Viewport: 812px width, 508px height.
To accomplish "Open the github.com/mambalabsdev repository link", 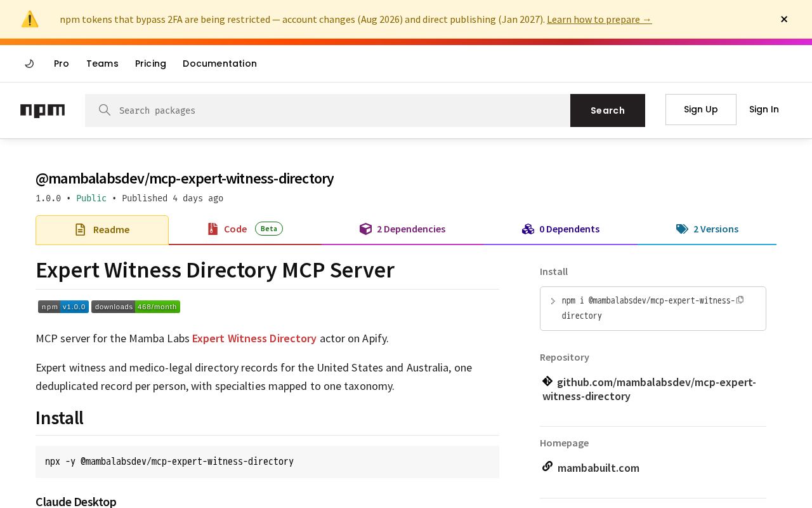I will click(x=649, y=389).
